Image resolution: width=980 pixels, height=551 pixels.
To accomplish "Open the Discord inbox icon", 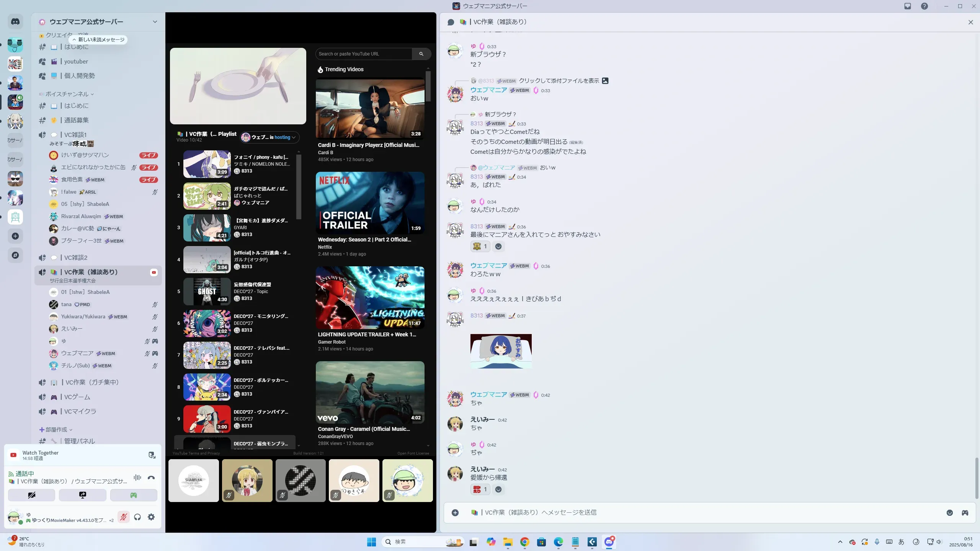I will [907, 6].
